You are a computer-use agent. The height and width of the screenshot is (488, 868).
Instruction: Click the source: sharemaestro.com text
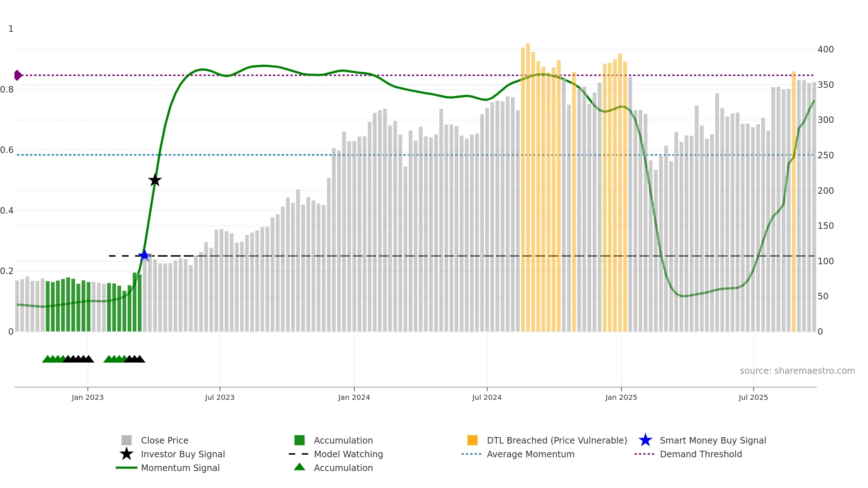click(x=797, y=371)
